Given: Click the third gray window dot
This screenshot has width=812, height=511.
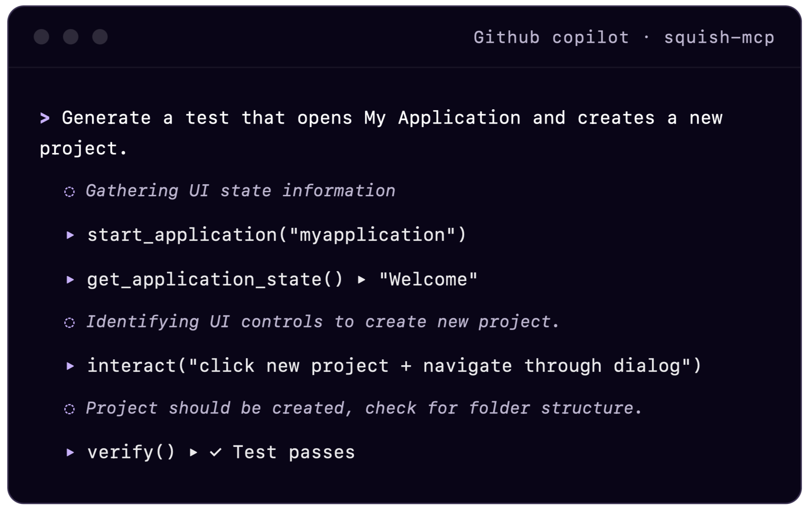Looking at the screenshot, I should [x=100, y=37].
